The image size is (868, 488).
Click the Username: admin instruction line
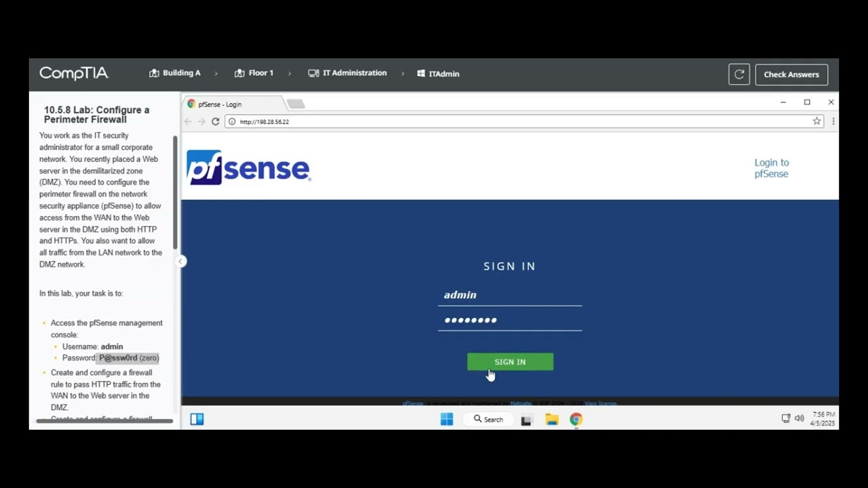(x=93, y=346)
